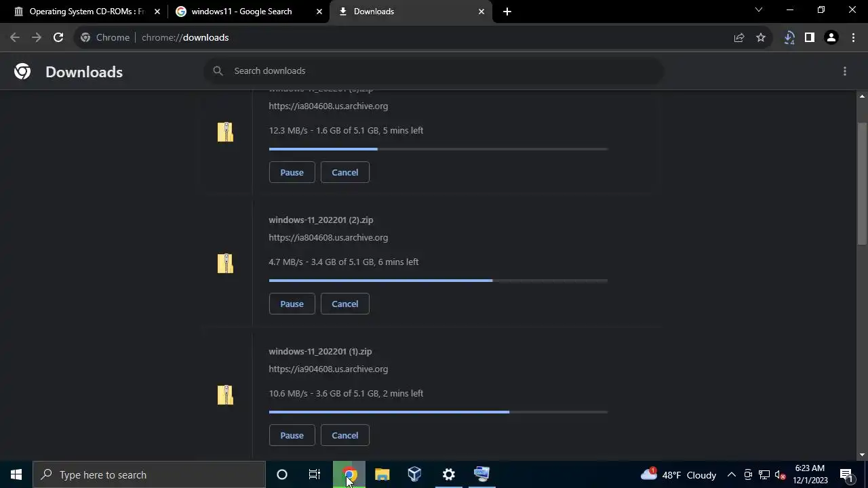Close the Downloads tab
The width and height of the screenshot is (868, 488).
481,12
